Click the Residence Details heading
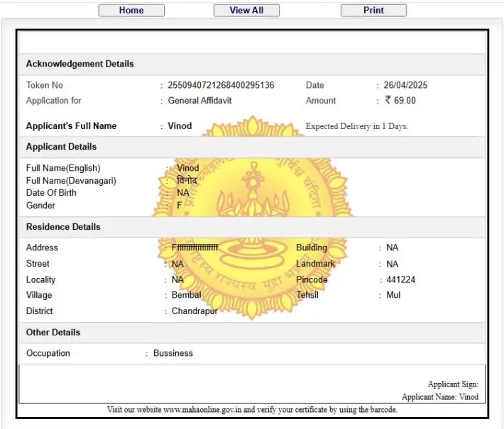Image resolution: width=504 pixels, height=429 pixels. click(63, 227)
